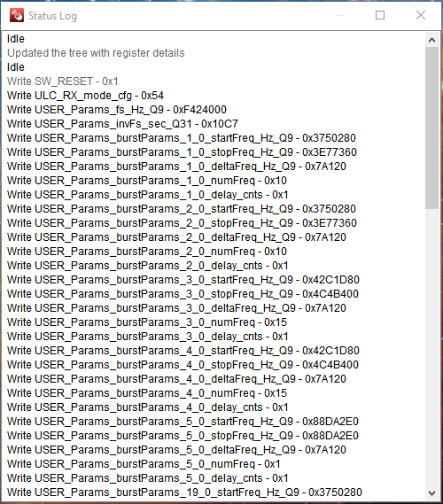
Task: Select burstParams_1_0_delay_cnts log line
Action: coord(148,195)
